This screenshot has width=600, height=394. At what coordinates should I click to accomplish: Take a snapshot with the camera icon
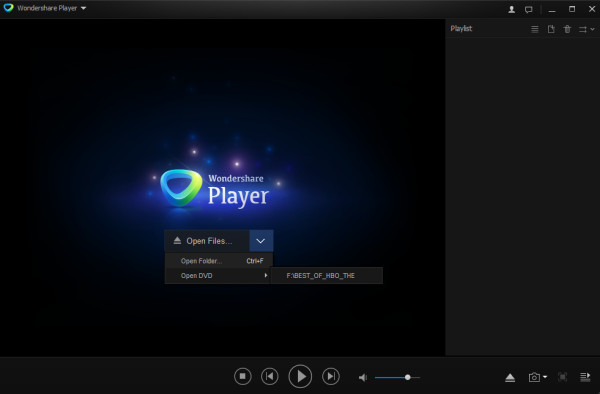tap(534, 378)
